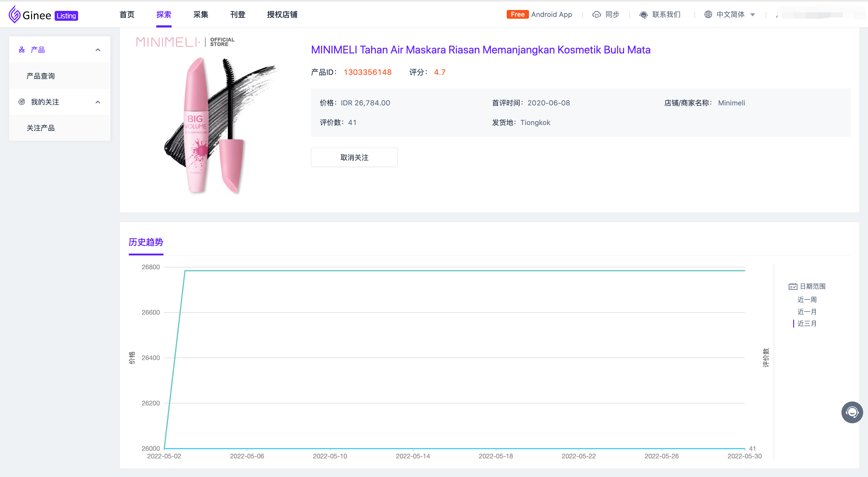This screenshot has width=868, height=477.
Task: Open the Android App link
Action: coord(552,14)
